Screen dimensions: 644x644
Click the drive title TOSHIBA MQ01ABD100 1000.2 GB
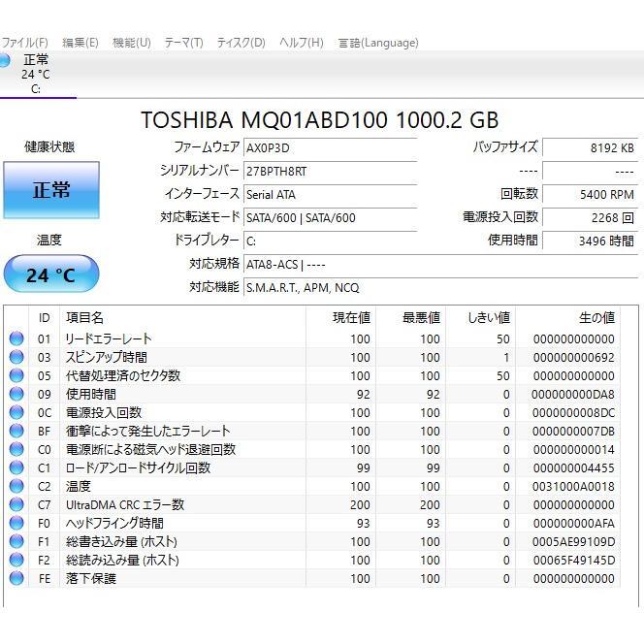(x=320, y=120)
